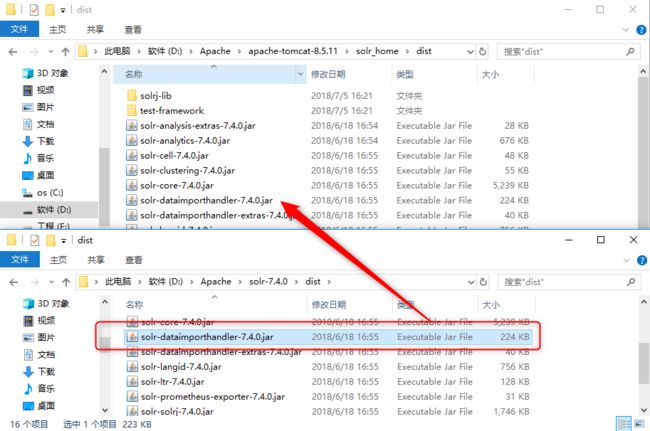650x431 pixels.
Task: Open the 共享 tab in the bottom window
Action: 96,260
